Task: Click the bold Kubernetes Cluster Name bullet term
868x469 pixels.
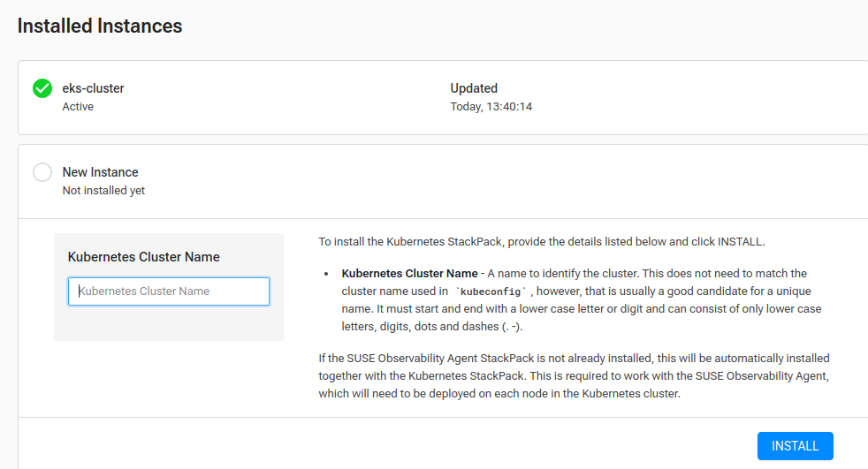Action: [409, 274]
